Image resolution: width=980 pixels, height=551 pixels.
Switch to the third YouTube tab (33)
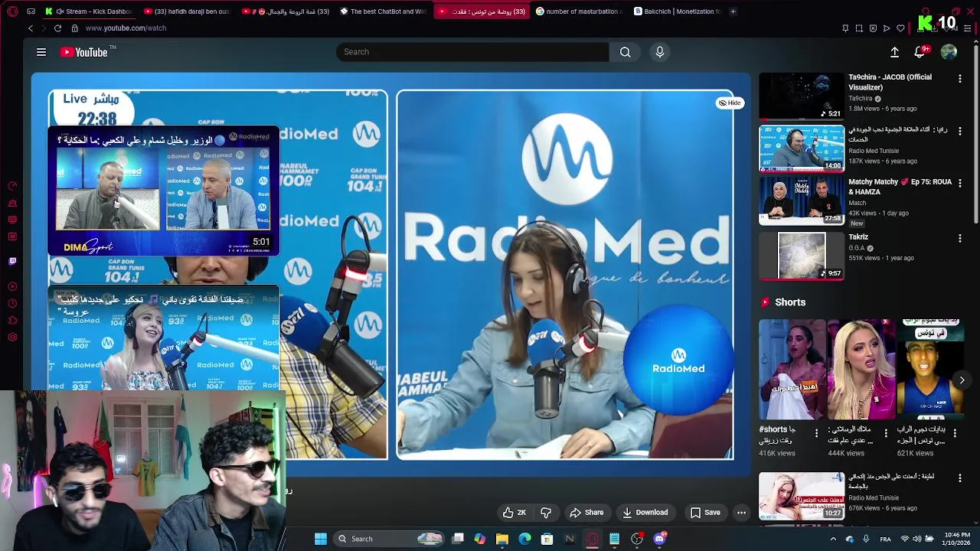click(481, 11)
